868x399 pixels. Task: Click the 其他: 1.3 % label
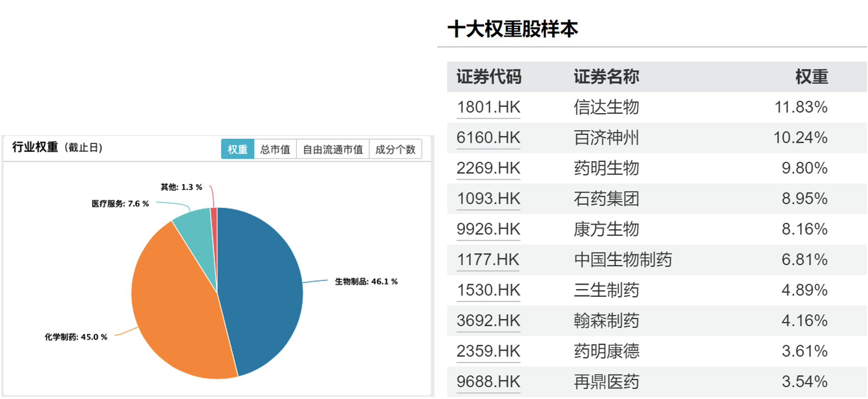pyautogui.click(x=181, y=187)
